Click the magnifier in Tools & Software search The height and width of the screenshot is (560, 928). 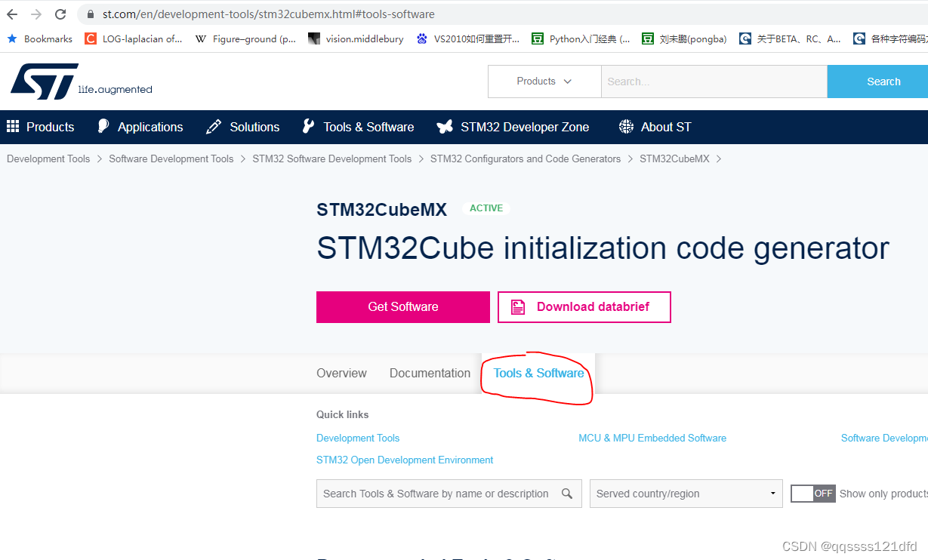[567, 494]
